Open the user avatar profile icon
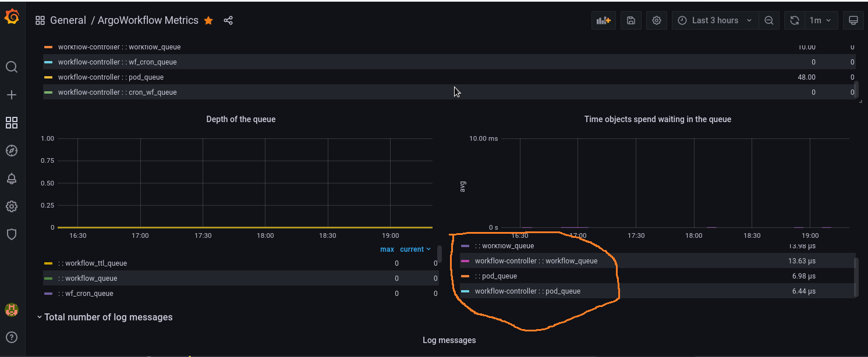 click(12, 310)
